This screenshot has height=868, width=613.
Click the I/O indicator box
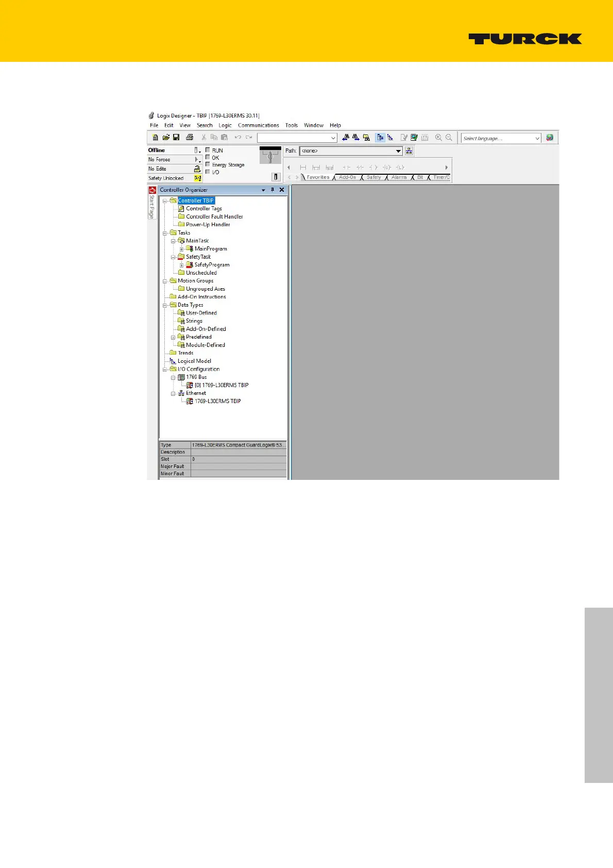(x=208, y=172)
